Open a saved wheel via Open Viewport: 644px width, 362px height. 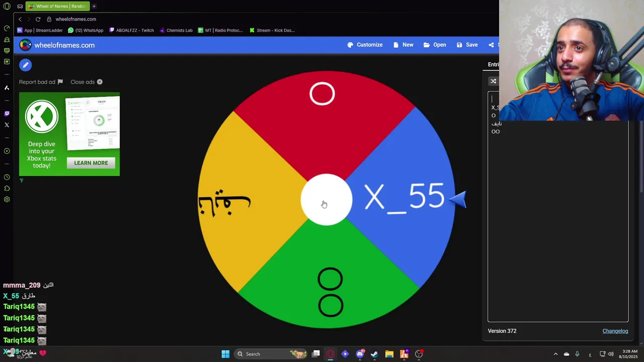435,45
